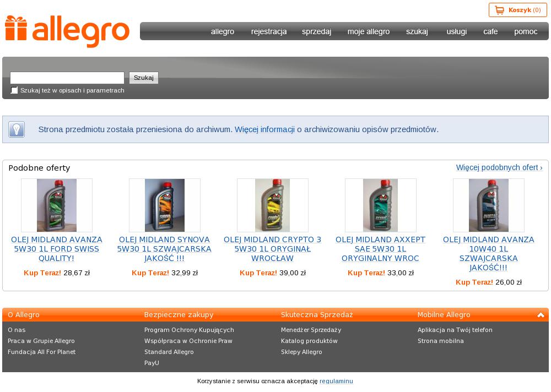Open the regulaminu terms link
The width and height of the screenshot is (551, 392).
coord(336,381)
